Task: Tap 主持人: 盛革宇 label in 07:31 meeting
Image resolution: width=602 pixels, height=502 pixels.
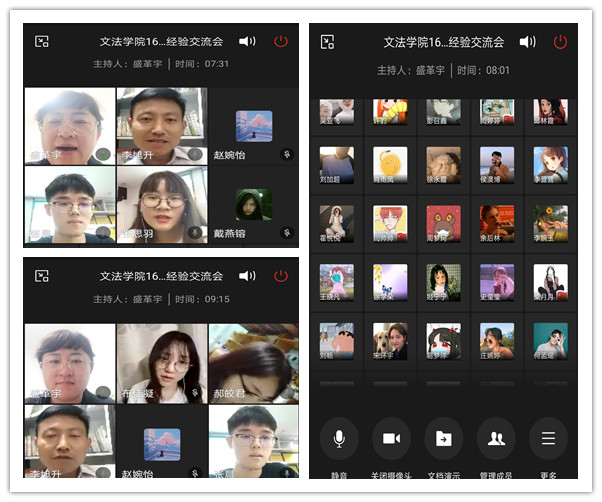Action: tap(127, 64)
